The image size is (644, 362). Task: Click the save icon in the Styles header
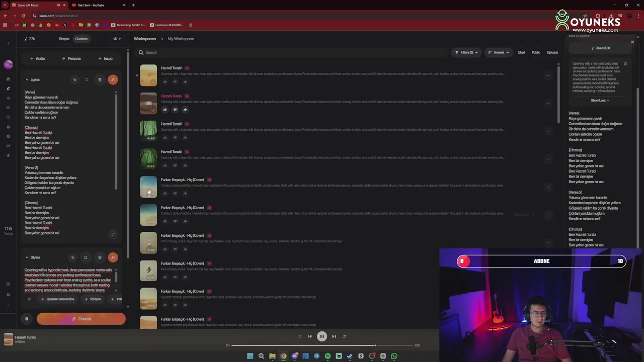point(86,257)
